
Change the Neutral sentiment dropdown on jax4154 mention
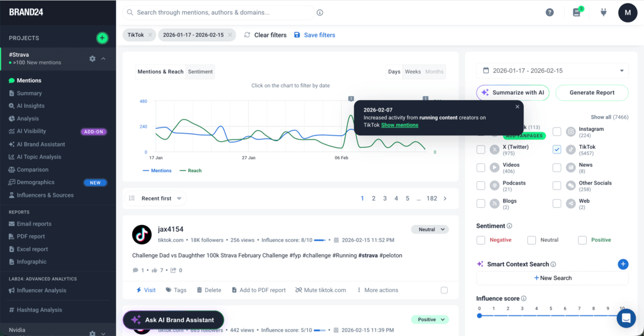[x=430, y=230]
